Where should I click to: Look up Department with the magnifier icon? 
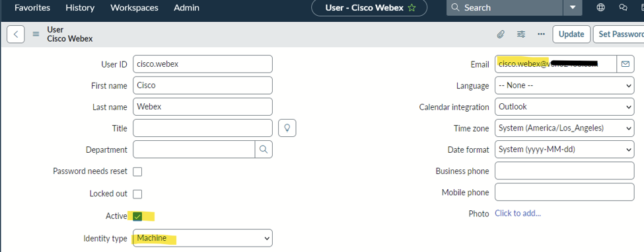[264, 149]
